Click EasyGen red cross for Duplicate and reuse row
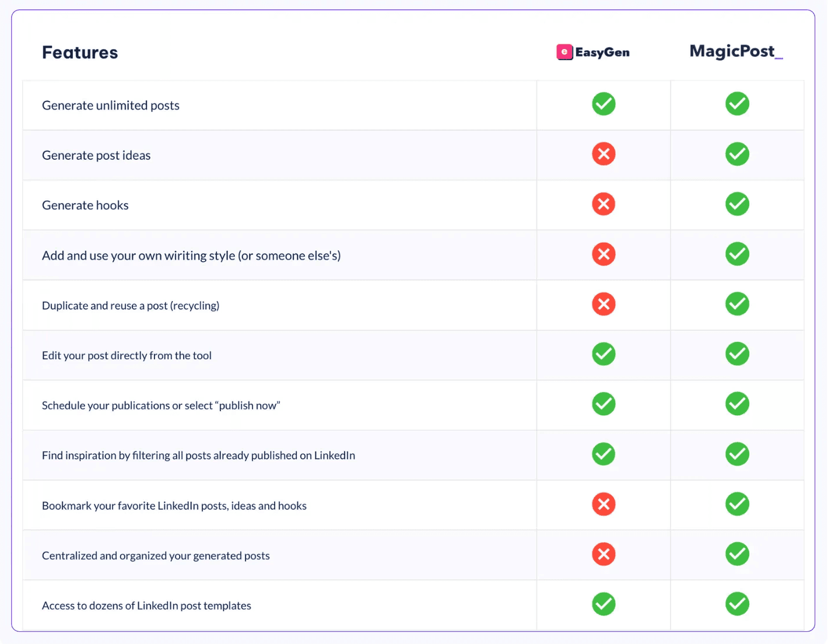Viewport: 828px width, 644px height. click(604, 304)
